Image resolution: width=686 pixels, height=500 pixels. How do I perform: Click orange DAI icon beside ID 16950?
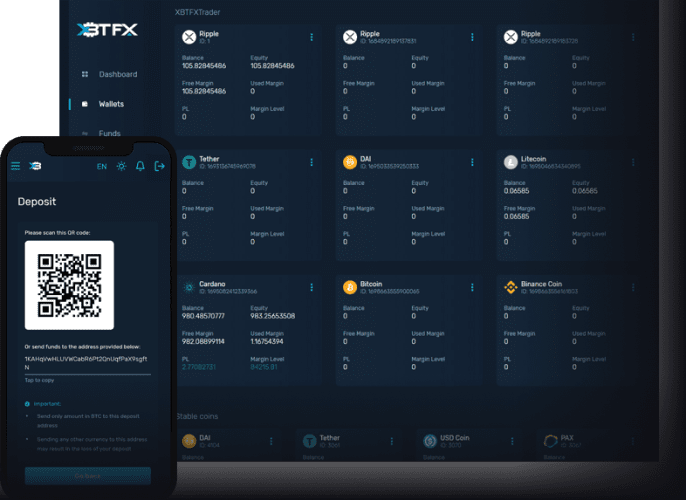(x=350, y=162)
